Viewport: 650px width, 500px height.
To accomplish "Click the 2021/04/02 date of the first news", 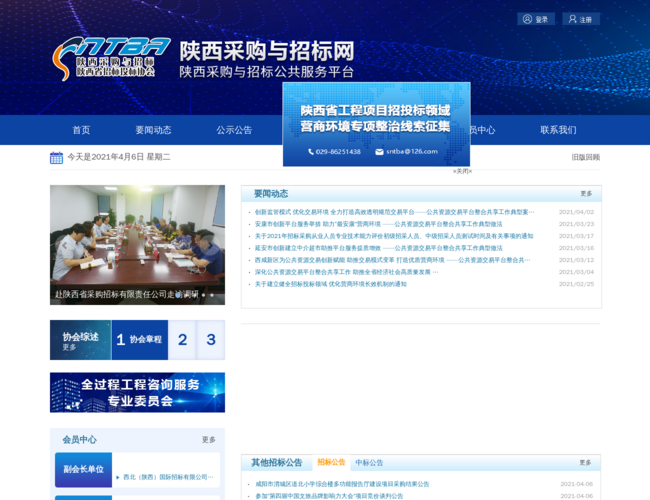I will tap(576, 212).
